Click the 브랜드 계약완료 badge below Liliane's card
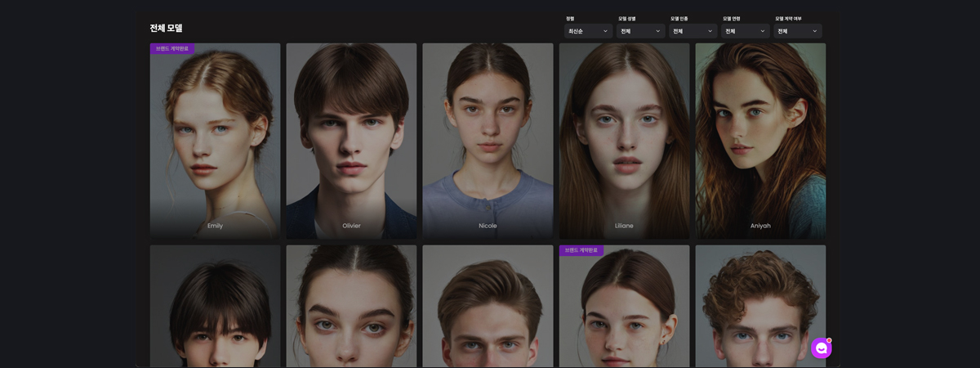 click(x=581, y=250)
